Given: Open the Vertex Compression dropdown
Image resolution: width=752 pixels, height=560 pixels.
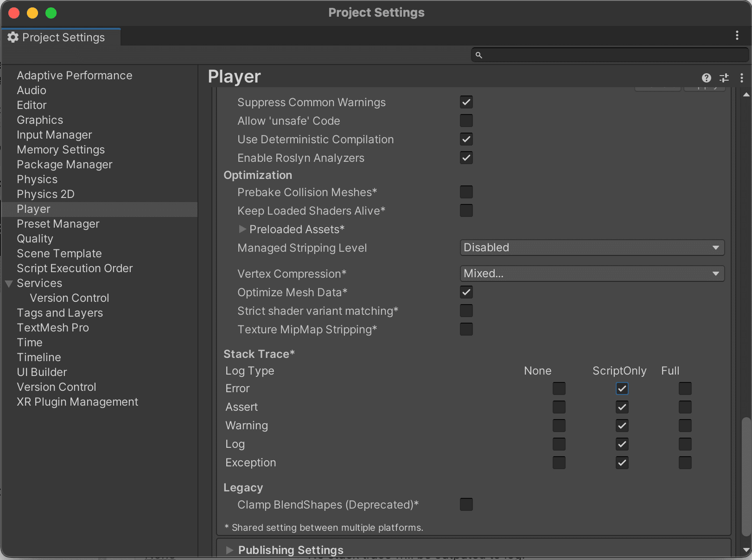Looking at the screenshot, I should pos(592,274).
